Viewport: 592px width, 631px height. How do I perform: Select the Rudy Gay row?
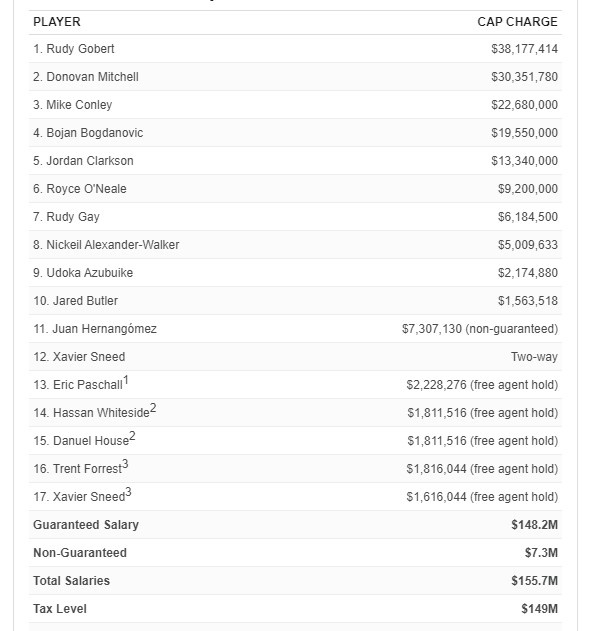[295, 217]
